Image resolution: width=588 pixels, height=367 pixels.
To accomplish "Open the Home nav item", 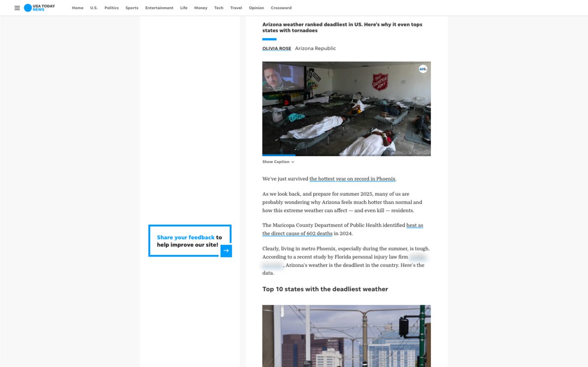I will 78,8.
